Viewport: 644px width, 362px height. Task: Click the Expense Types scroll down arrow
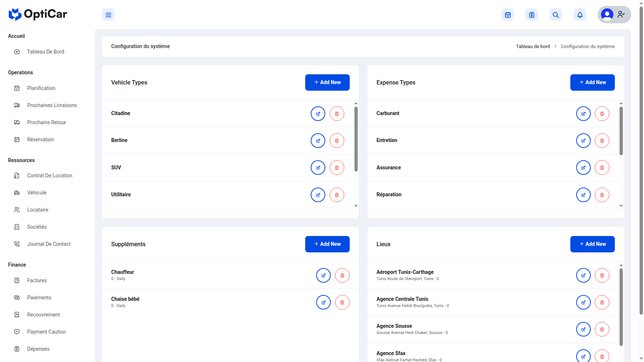[621, 206]
